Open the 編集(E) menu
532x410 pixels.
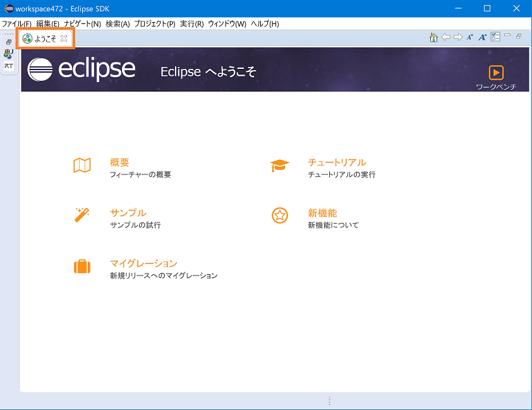48,24
